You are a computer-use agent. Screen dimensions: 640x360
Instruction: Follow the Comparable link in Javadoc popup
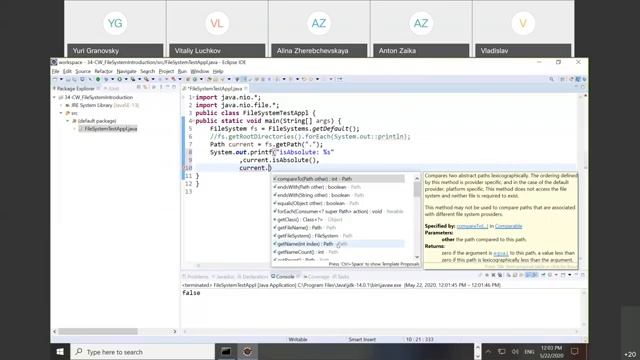tap(509, 226)
